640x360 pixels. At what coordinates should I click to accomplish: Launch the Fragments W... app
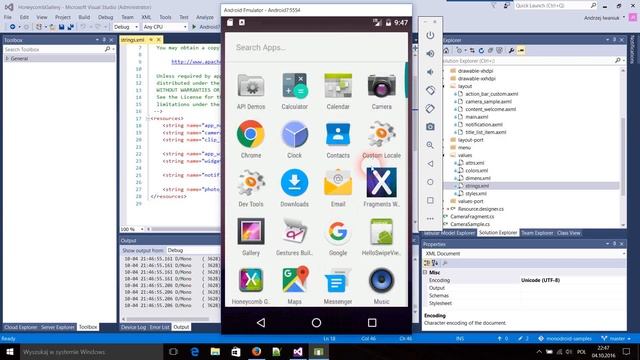(382, 188)
